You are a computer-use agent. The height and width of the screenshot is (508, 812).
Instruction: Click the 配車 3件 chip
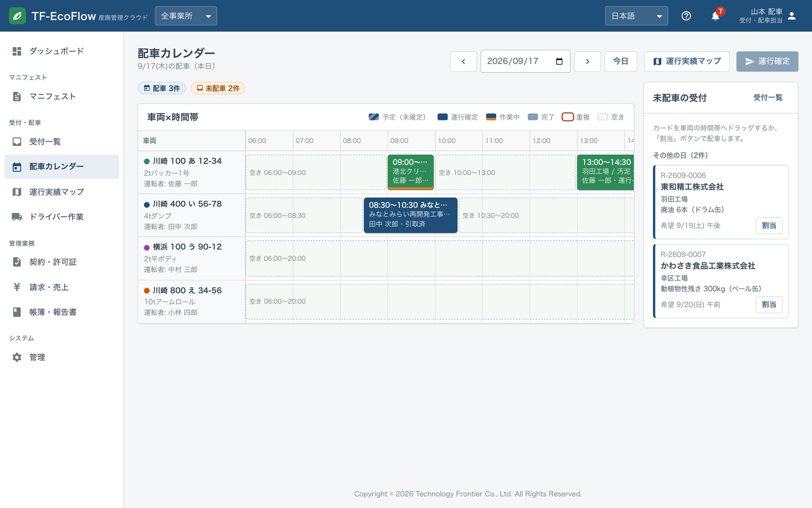pyautogui.click(x=162, y=88)
